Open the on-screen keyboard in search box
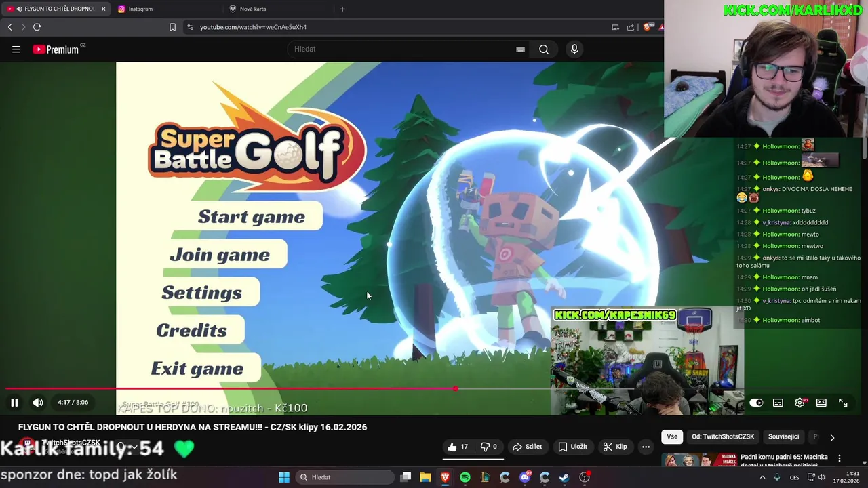The image size is (868, 488). click(520, 49)
